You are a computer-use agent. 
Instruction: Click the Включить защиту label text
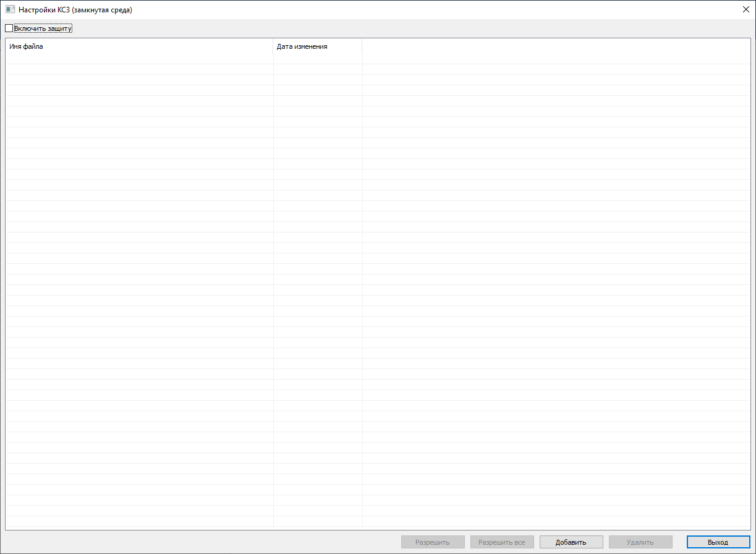pyautogui.click(x=43, y=28)
